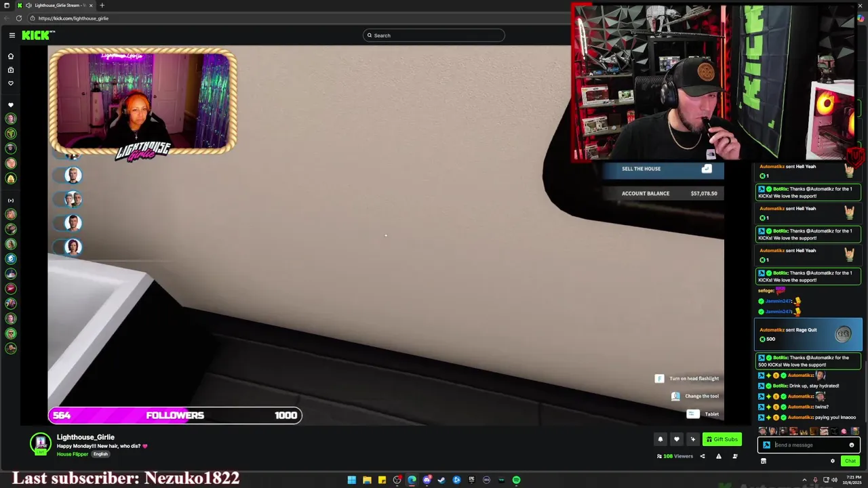Click Change the tool hint

(695, 396)
